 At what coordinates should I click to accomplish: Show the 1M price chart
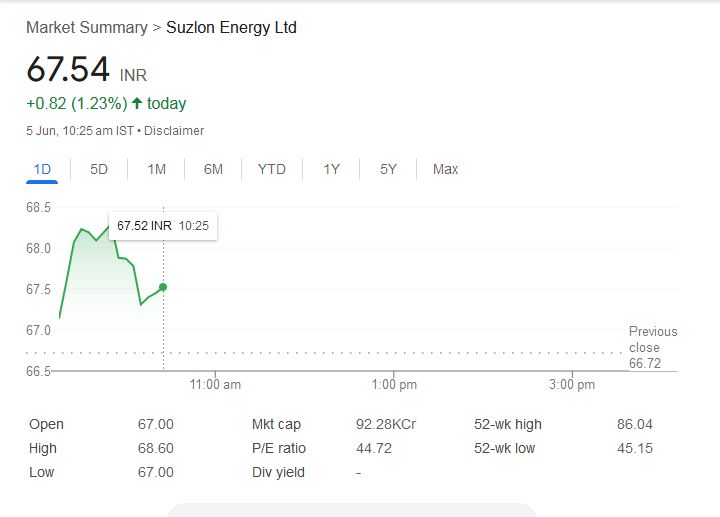156,169
